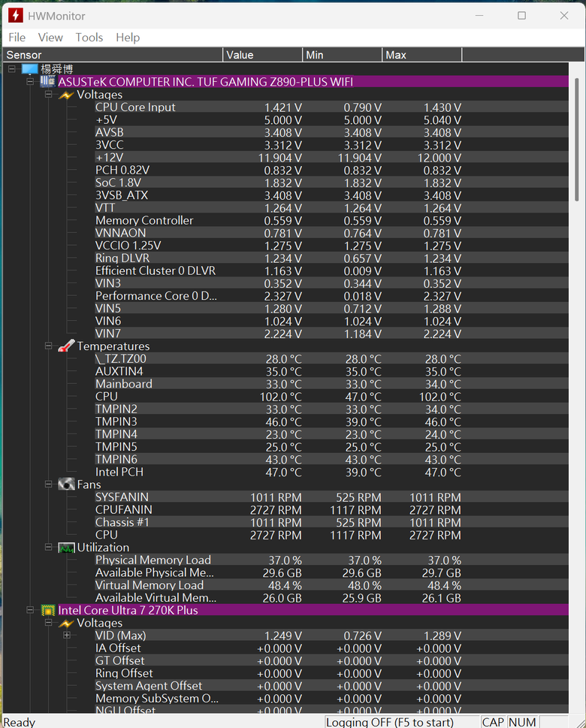This screenshot has height=728, width=586.
Task: Click the thermometer icon next to Temperatures
Action: [66, 346]
